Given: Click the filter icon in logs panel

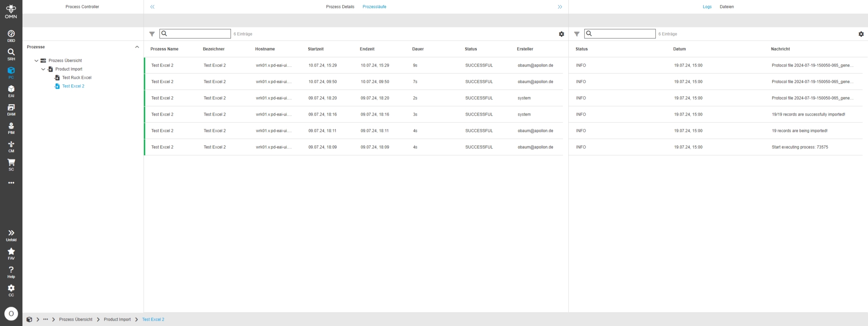Looking at the screenshot, I should click(577, 34).
